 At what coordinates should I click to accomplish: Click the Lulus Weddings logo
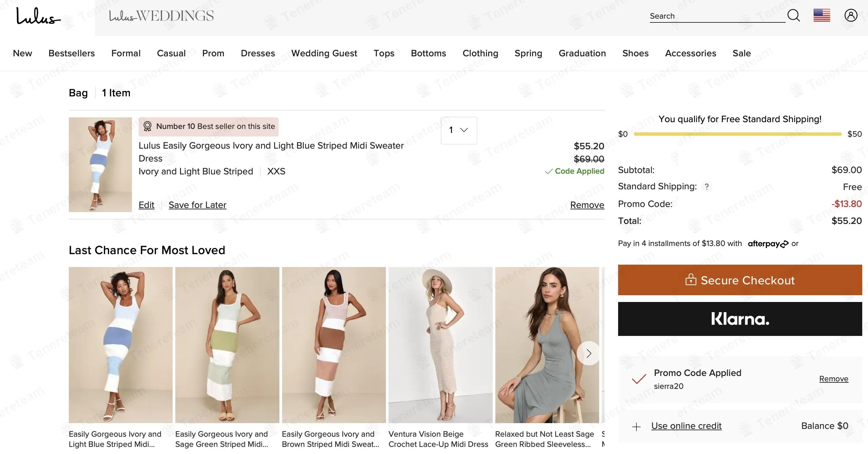[161, 16]
